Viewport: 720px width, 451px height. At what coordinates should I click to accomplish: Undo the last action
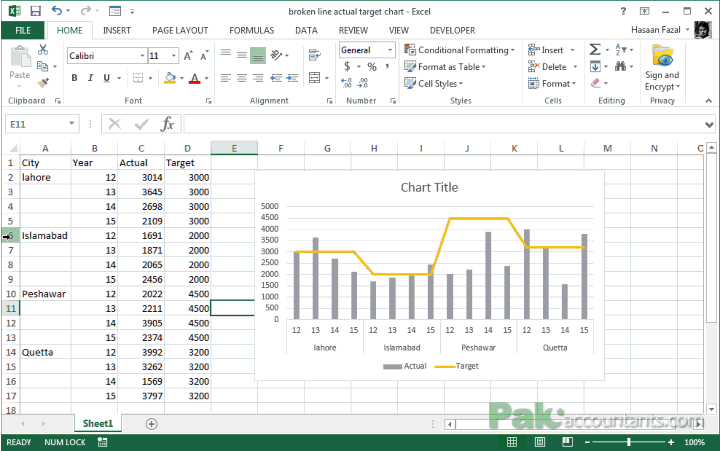point(57,11)
